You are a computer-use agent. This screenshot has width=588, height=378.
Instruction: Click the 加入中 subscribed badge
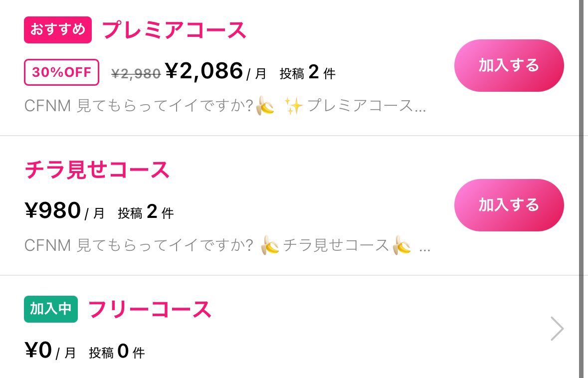click(x=50, y=308)
